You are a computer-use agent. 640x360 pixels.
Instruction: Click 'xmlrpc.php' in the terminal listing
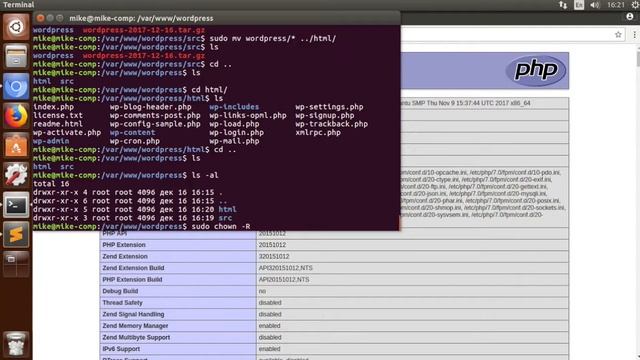pyautogui.click(x=318, y=133)
